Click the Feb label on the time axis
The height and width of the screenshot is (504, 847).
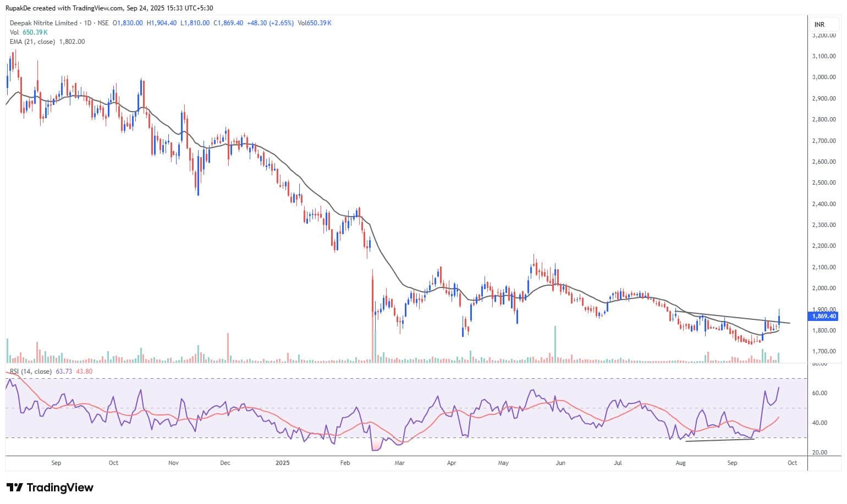pyautogui.click(x=345, y=463)
